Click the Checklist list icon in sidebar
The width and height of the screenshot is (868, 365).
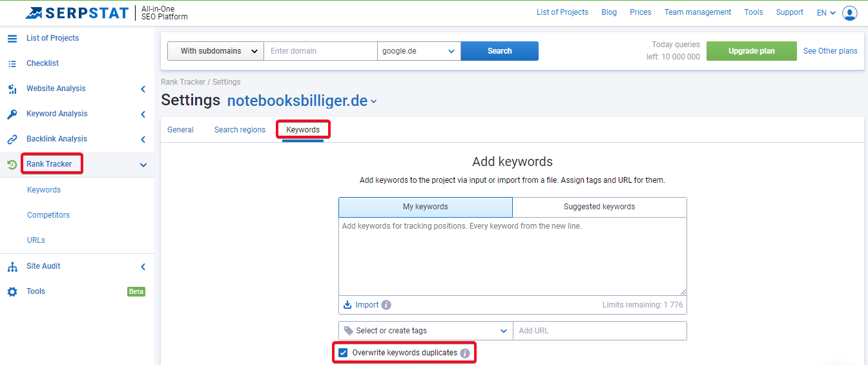coord(12,63)
